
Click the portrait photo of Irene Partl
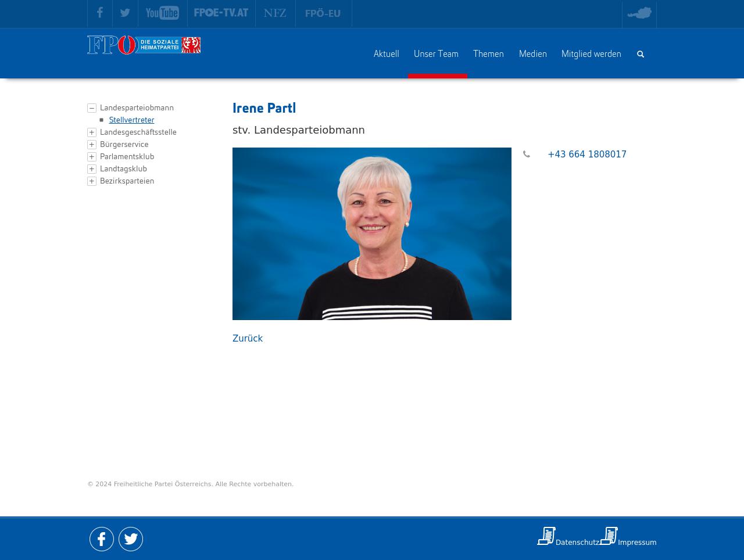click(372, 234)
